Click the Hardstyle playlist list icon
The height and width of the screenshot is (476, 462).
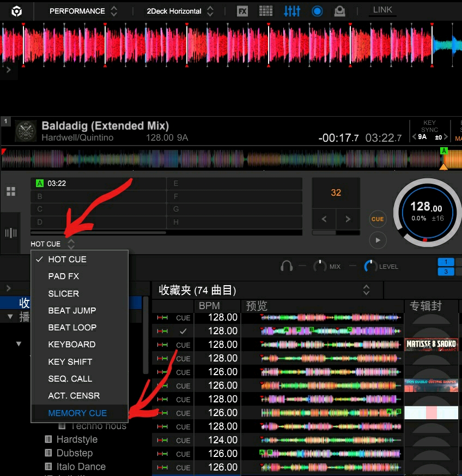point(48,439)
